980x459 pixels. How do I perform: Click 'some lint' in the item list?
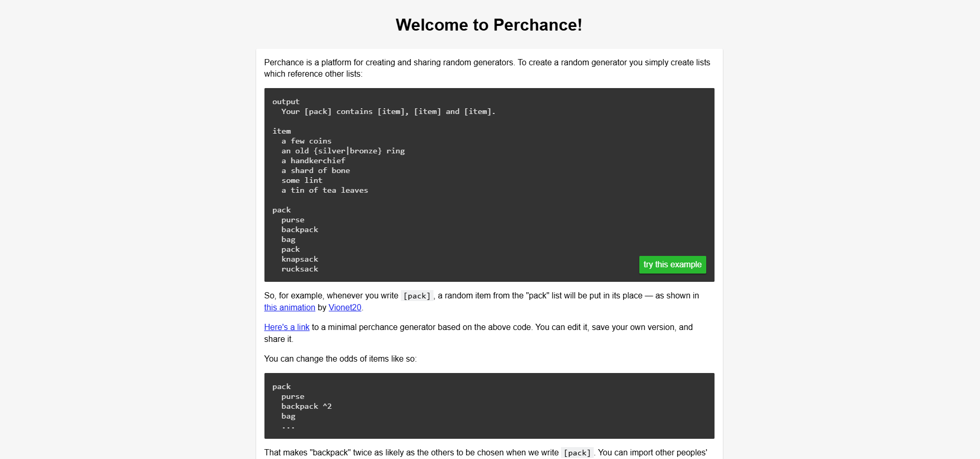point(302,181)
